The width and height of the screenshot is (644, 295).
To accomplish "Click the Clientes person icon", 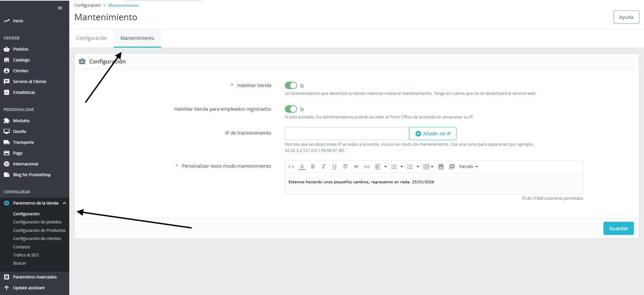I will (6, 71).
